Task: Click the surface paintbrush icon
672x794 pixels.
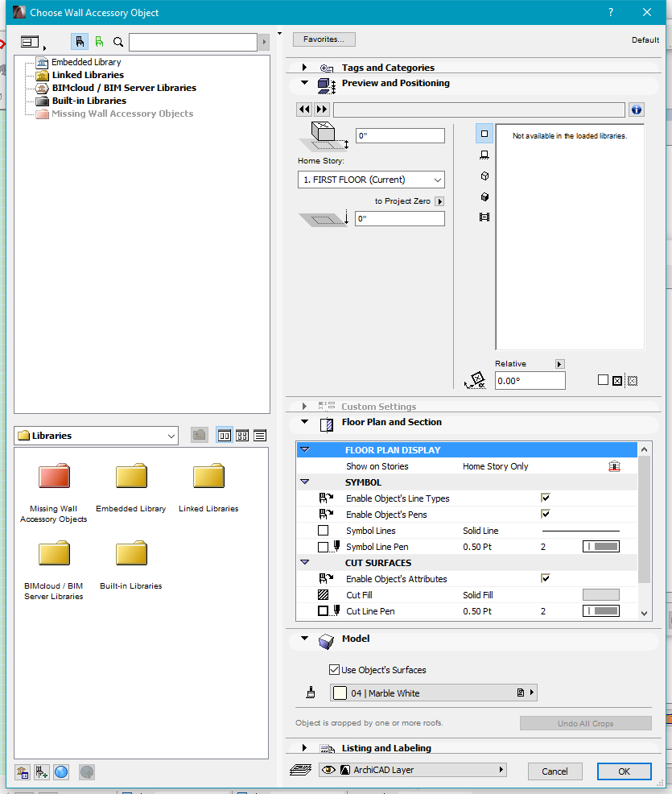Action: 311,693
